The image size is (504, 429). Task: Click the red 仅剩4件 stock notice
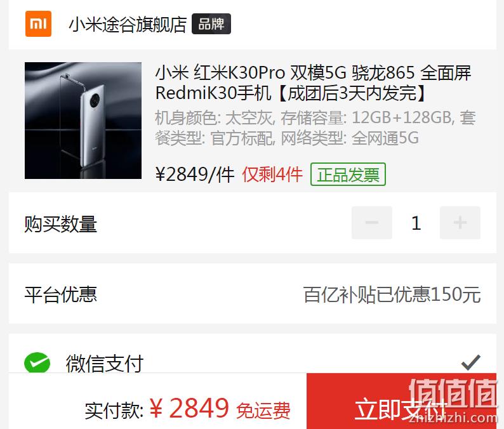point(272,175)
